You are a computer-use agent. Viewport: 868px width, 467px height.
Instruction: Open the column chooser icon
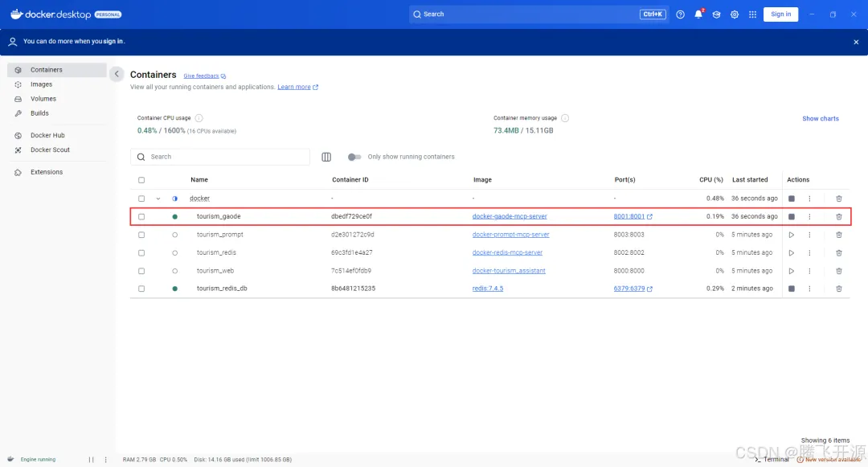coord(326,158)
